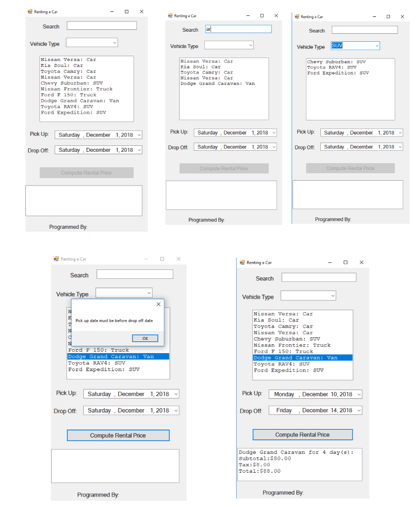Click Compute Rental Price in the bottom-right window
This screenshot has height=508, width=420.
tap(302, 435)
